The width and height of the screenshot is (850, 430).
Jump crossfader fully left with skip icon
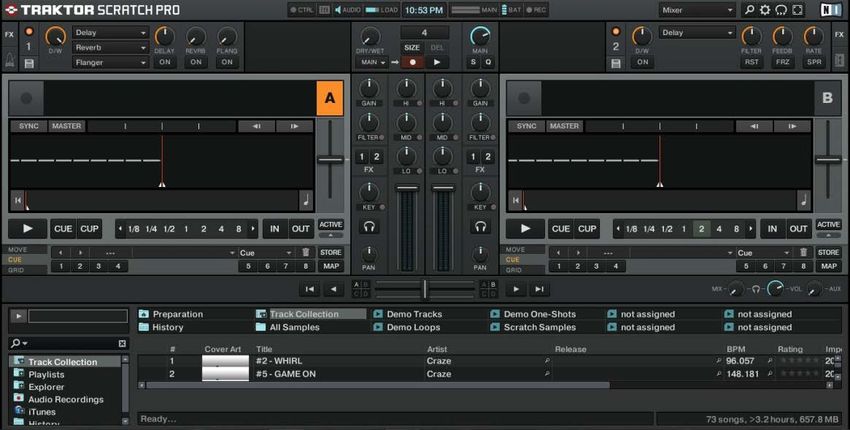(x=309, y=289)
